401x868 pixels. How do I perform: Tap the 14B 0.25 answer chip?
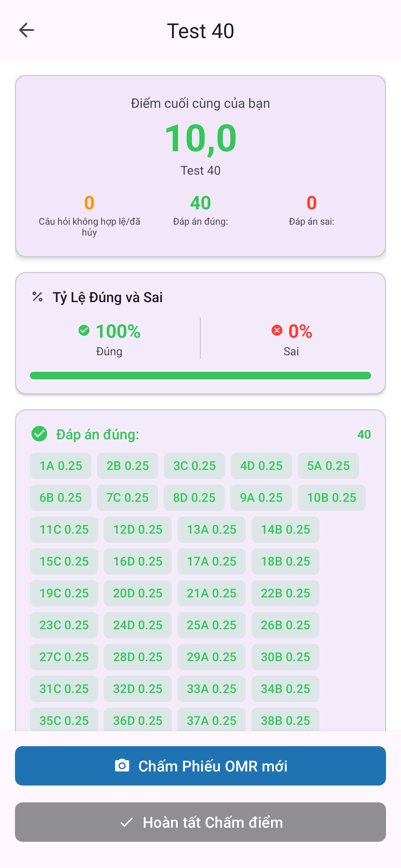tap(285, 530)
